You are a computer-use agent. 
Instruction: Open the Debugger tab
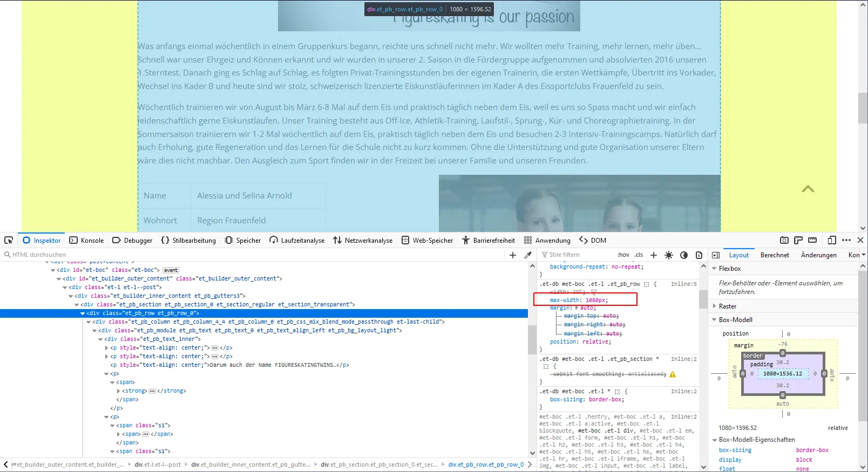click(x=132, y=240)
